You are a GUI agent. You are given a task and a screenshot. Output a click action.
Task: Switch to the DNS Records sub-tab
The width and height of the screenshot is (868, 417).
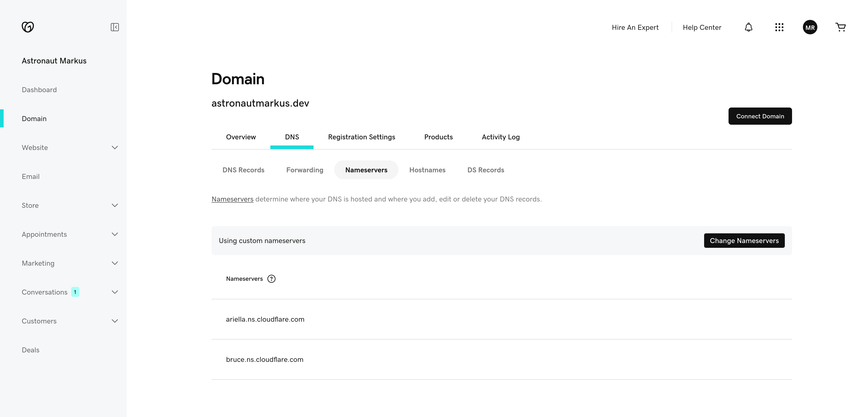243,170
